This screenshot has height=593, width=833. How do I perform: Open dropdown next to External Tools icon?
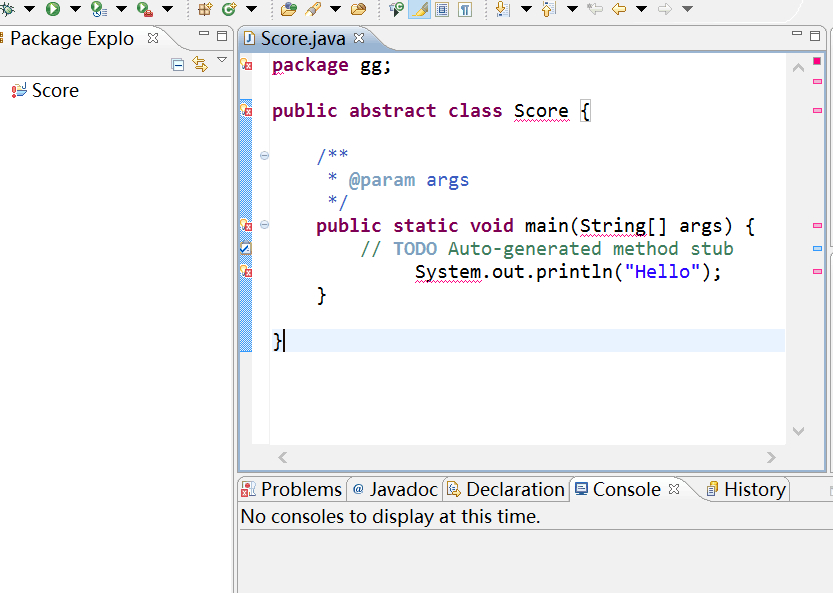point(167,9)
